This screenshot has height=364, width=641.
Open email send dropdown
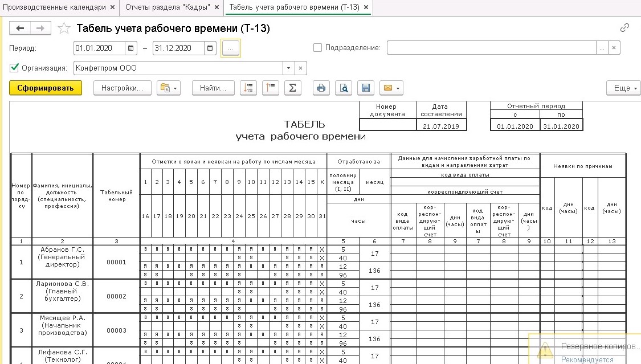coord(391,88)
